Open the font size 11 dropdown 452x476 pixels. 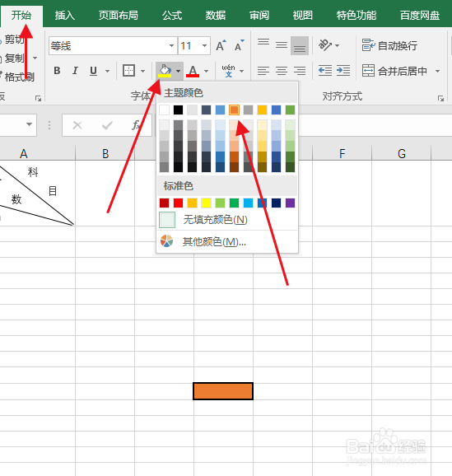pos(205,46)
